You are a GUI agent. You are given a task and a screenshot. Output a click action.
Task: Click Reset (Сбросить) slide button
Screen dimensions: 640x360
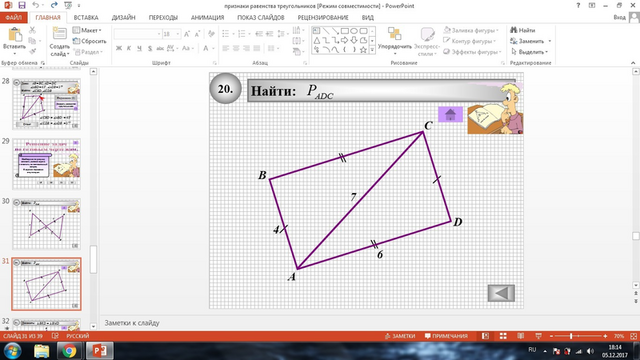click(89, 41)
